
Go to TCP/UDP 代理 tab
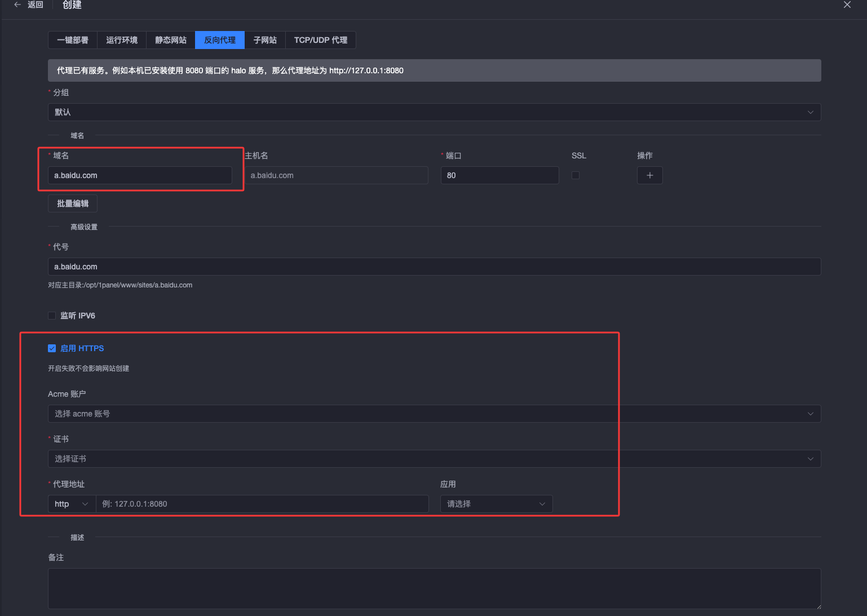pos(321,40)
